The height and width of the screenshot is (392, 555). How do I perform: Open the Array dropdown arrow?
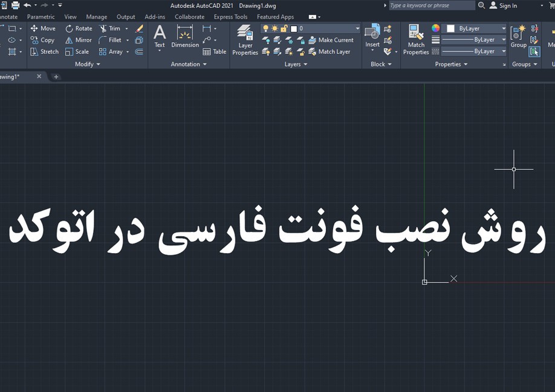(x=128, y=51)
